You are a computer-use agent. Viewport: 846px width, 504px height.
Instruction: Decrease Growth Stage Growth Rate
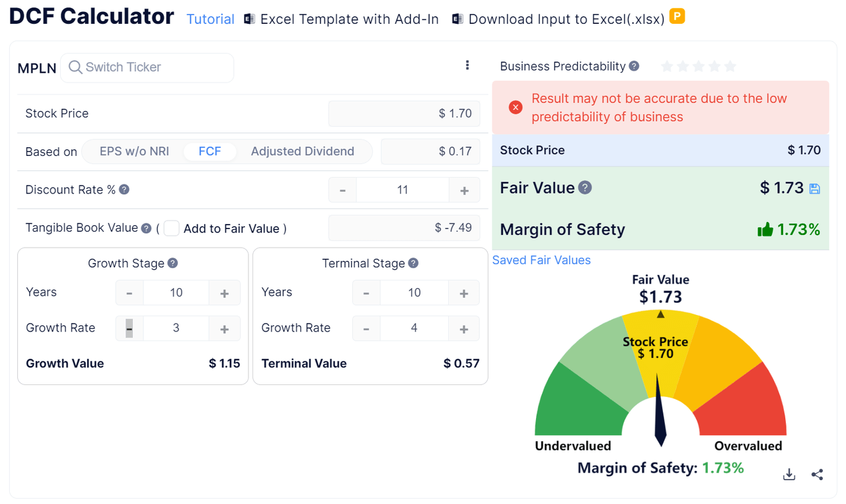point(130,328)
